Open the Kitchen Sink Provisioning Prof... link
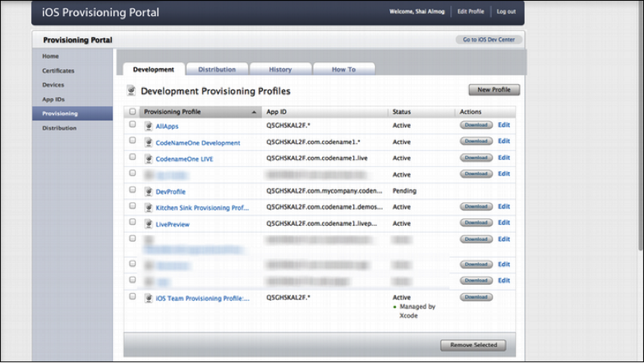Viewport: 644px width, 363px height. (x=202, y=208)
